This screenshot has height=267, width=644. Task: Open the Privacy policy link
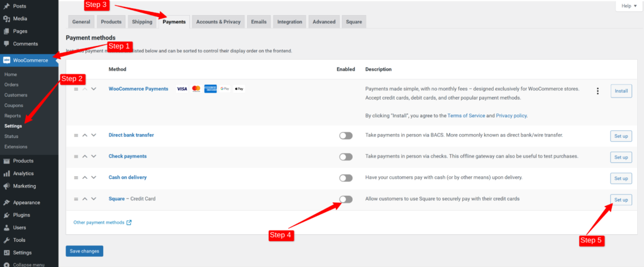[x=511, y=116]
